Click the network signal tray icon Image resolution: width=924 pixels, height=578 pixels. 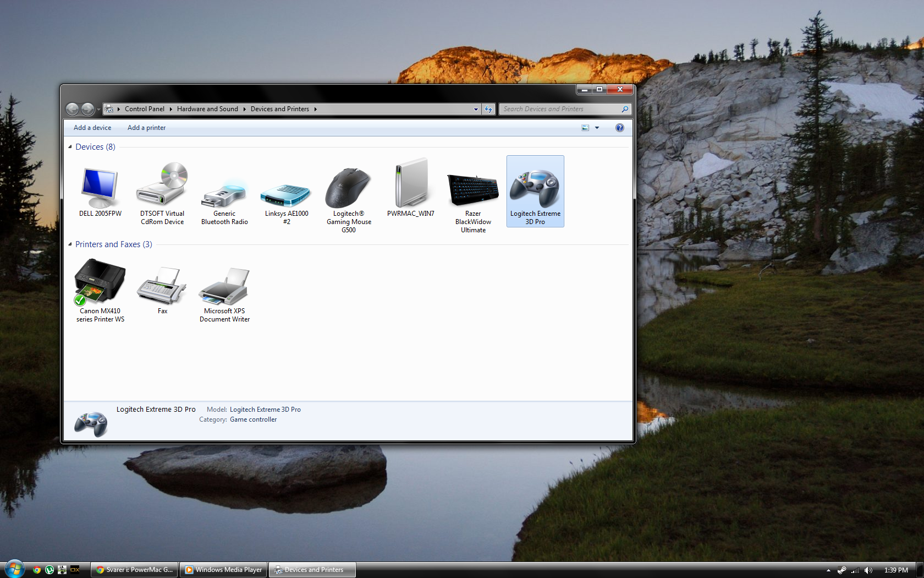pyautogui.click(x=855, y=570)
